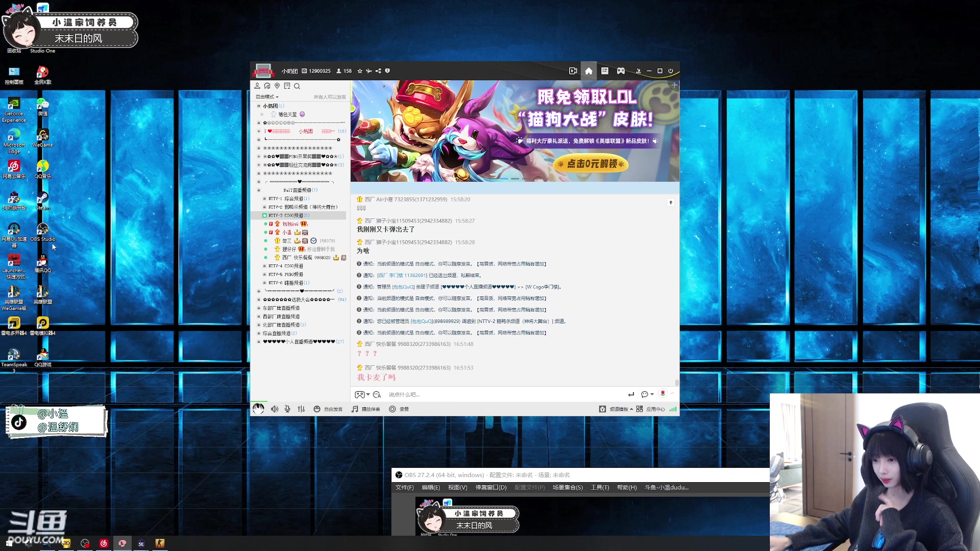Open OBS Studio desktop shortcut
The width and height of the screenshot is (980, 551).
click(43, 232)
